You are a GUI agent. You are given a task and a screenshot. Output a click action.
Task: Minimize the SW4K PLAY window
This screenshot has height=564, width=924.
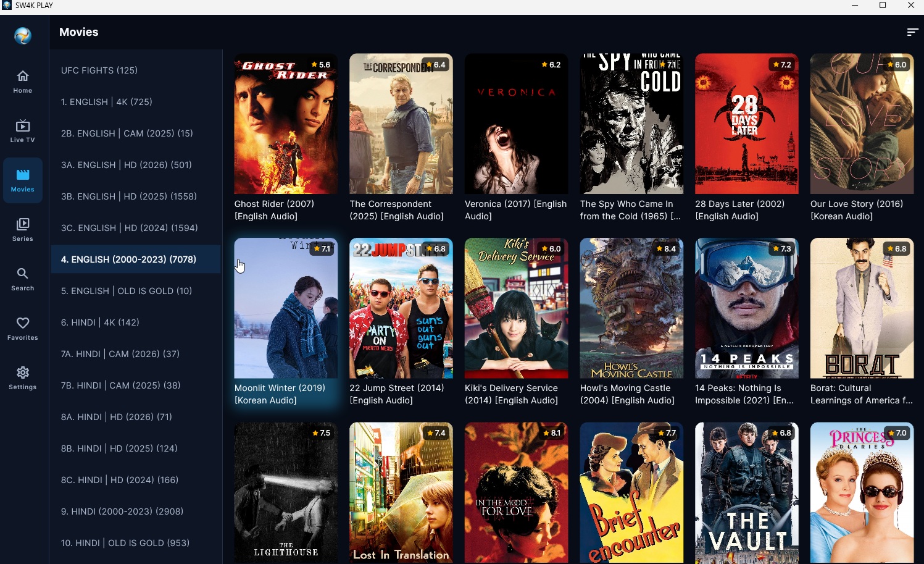pyautogui.click(x=855, y=6)
